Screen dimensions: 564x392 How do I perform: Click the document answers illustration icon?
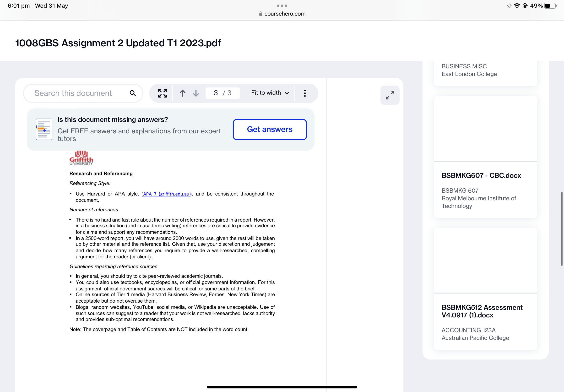[x=44, y=129]
